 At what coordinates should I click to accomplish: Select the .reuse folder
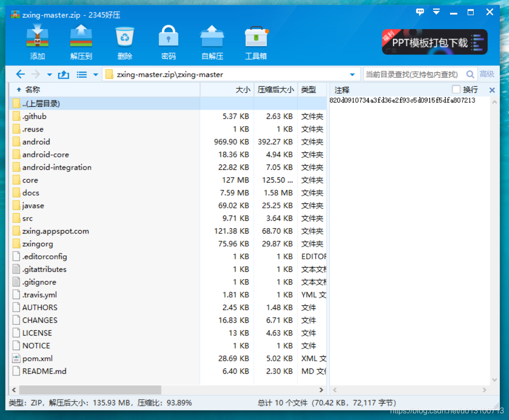[x=33, y=129]
